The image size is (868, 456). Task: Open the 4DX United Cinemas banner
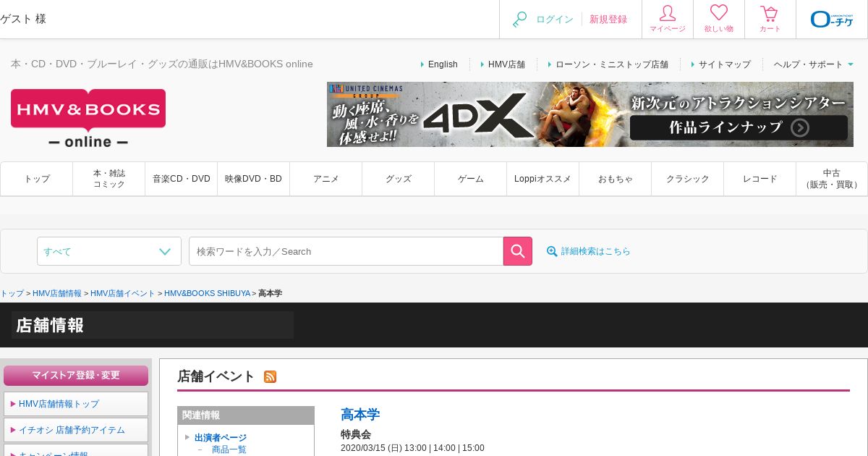[590, 114]
